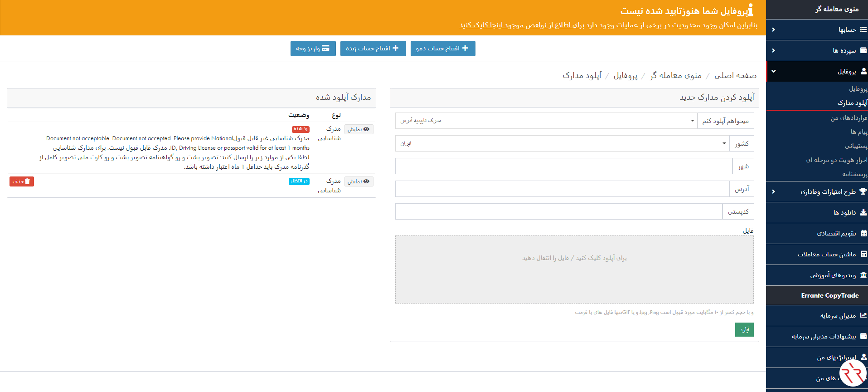Click the plus icon on افتتاح حساب زنده
Image resolution: width=868 pixels, height=392 pixels.
pos(395,48)
